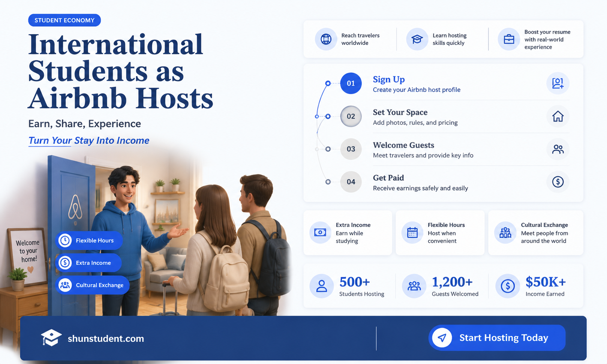Click the Flexible Hours pill on the photo

(89, 240)
